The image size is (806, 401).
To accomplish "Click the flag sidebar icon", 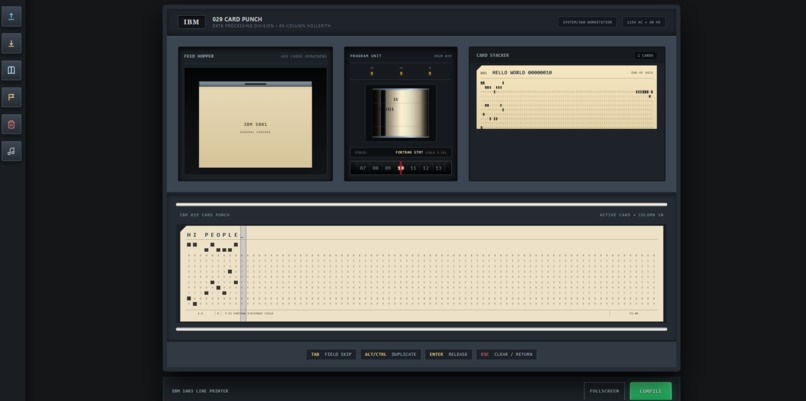I will (11, 97).
